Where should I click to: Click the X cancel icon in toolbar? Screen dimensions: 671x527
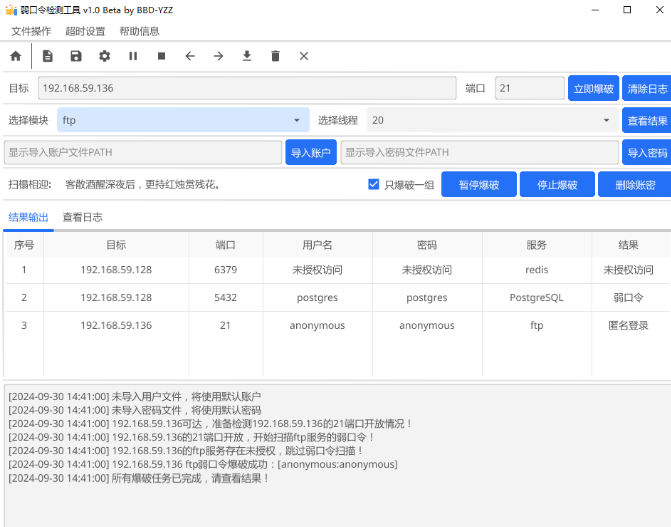(304, 56)
